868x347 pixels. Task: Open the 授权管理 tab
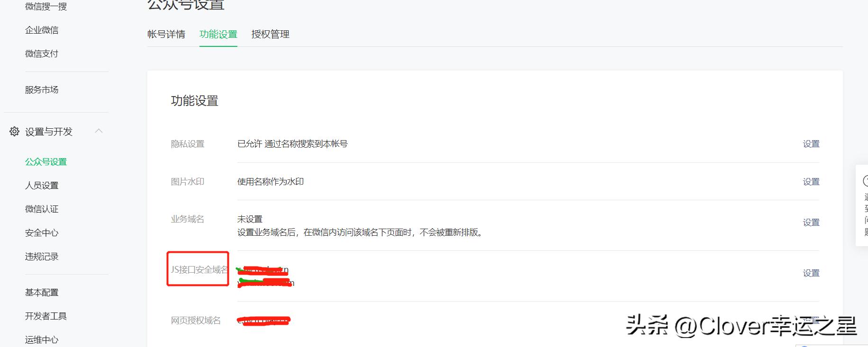click(x=271, y=34)
